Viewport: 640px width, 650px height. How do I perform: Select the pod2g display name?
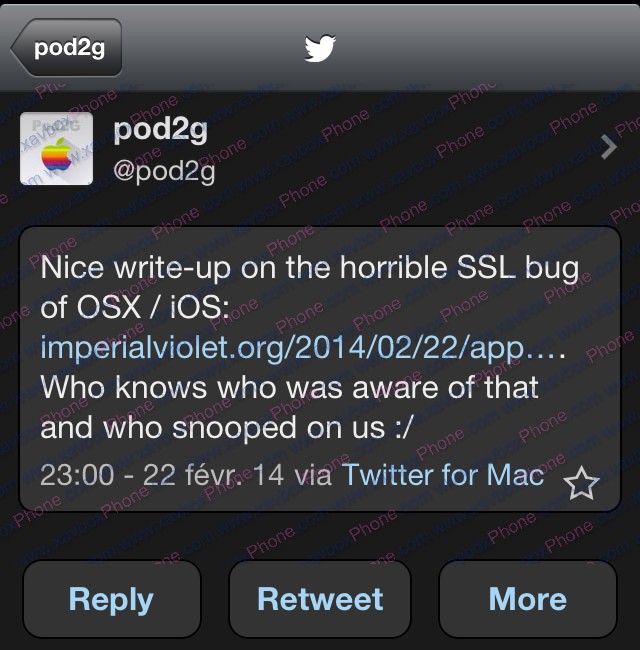click(160, 131)
